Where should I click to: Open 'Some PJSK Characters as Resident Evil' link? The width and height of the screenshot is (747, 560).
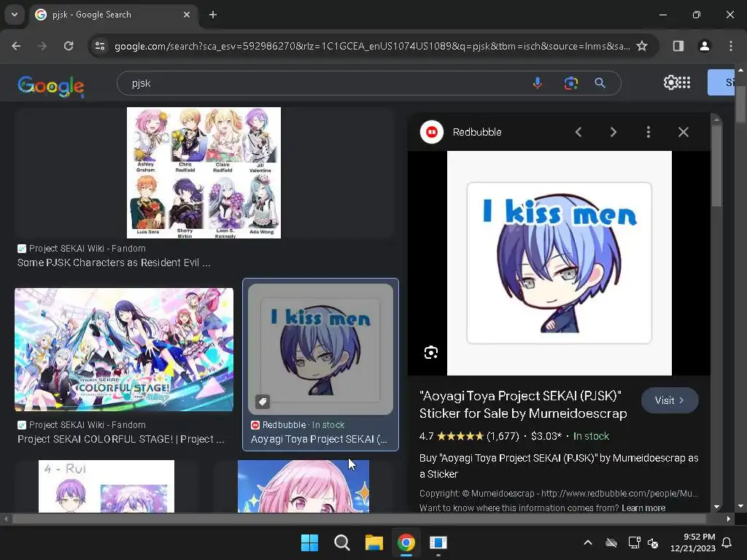[x=114, y=262]
